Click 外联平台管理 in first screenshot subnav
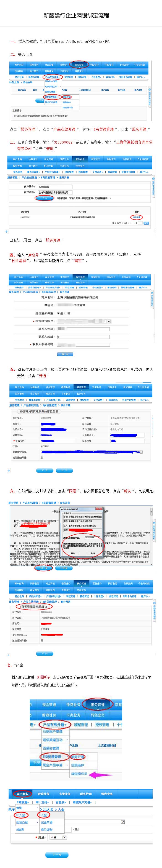Viewport: 162px width, 868px height. 125,77
